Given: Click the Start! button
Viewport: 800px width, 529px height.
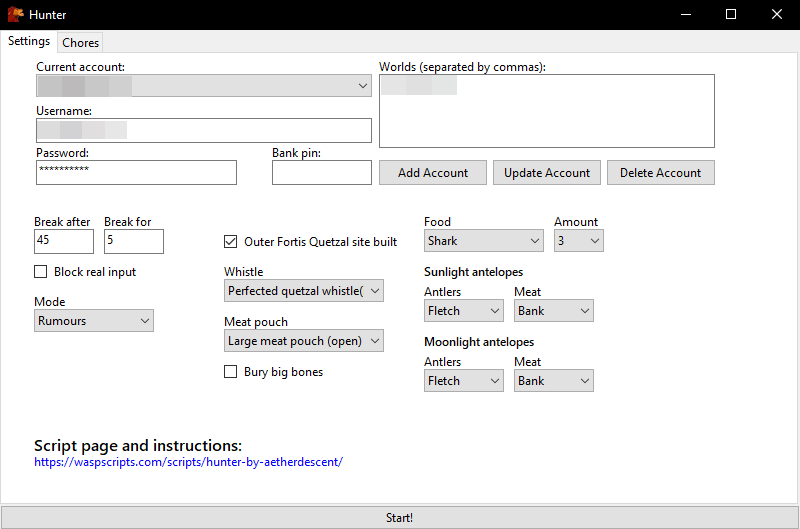Looking at the screenshot, I should (399, 518).
